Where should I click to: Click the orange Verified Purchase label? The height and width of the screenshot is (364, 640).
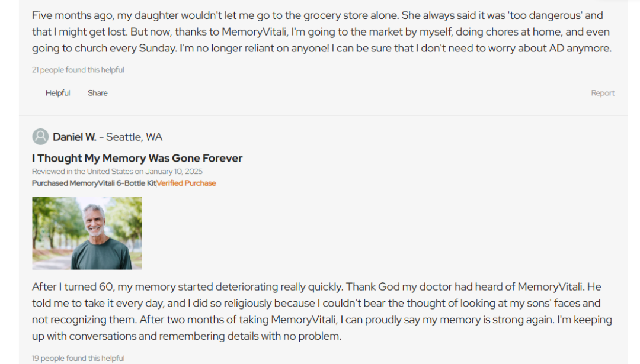click(x=187, y=183)
